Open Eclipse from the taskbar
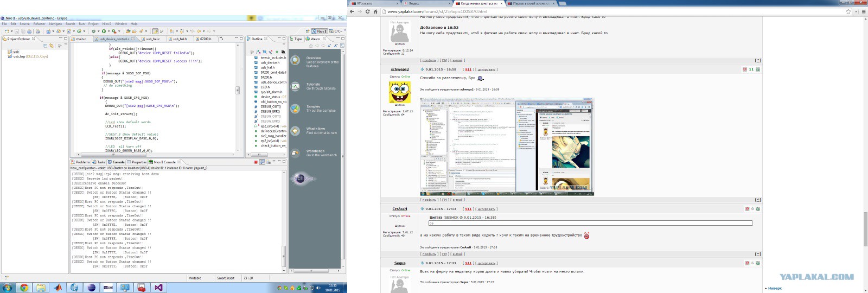Viewport: 868px width, 293px height. (91, 288)
